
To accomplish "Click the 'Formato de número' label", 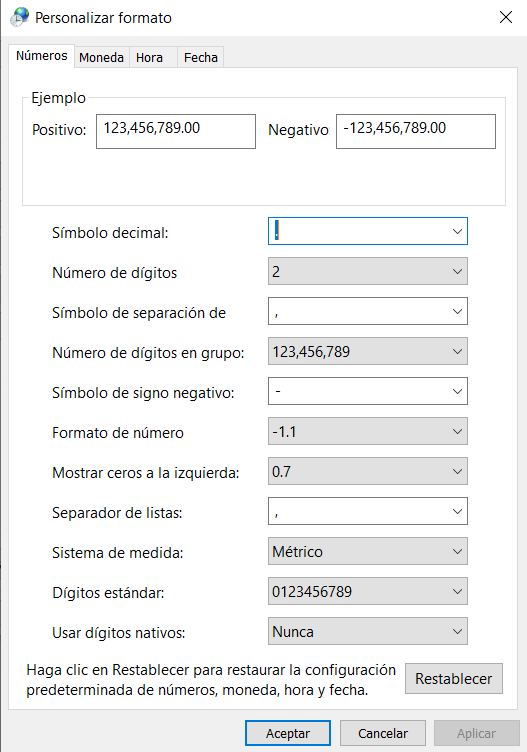I will [118, 433].
